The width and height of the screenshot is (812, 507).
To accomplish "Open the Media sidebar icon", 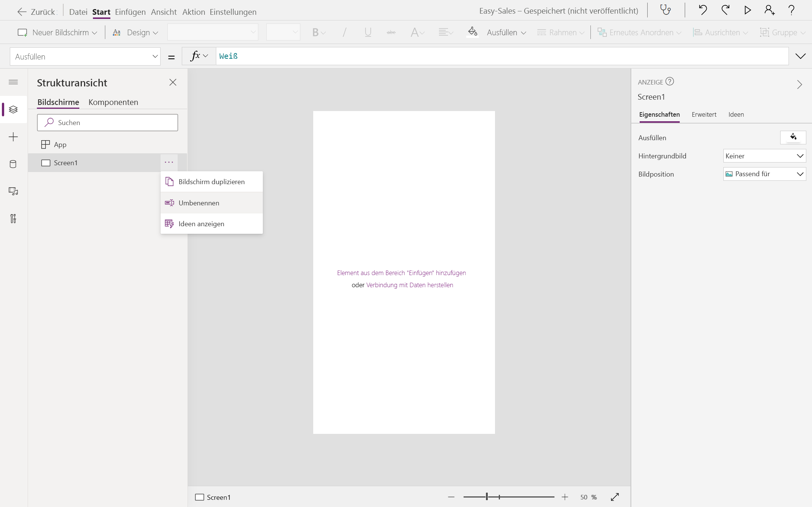I will [x=13, y=191].
